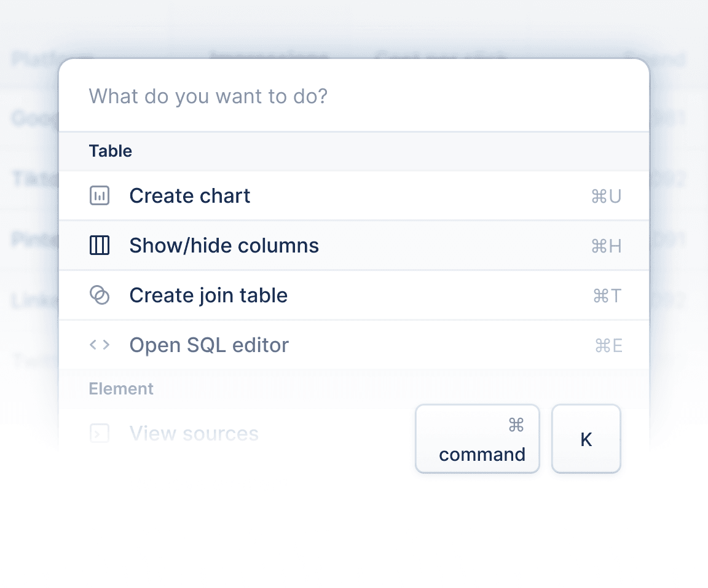Screen dimensions: 708x588
Task: Click the angle brackets SQL editor icon
Action: click(x=100, y=345)
